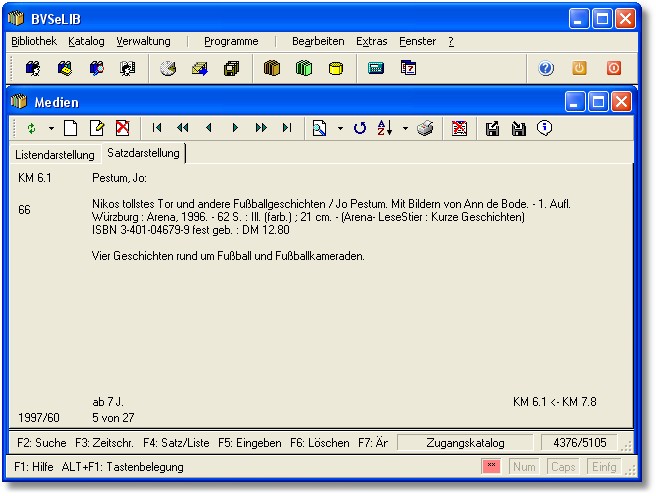Screen dimensions: 656x496
Task: Click the 'KM 6.1' classification at top left
Action: (35, 178)
